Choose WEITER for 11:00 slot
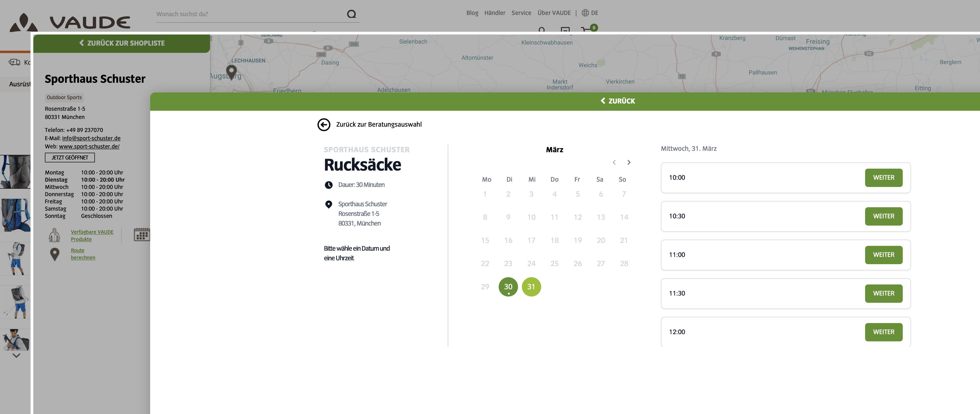 (883, 255)
